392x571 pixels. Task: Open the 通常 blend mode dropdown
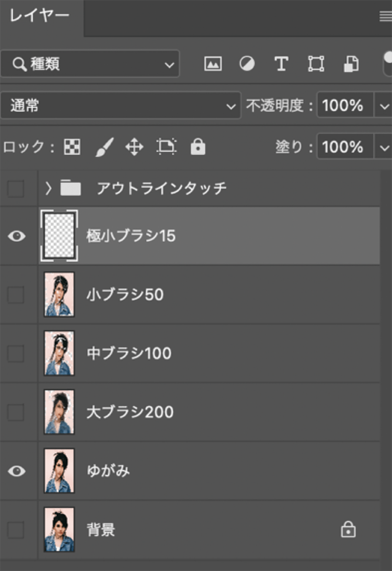[120, 105]
